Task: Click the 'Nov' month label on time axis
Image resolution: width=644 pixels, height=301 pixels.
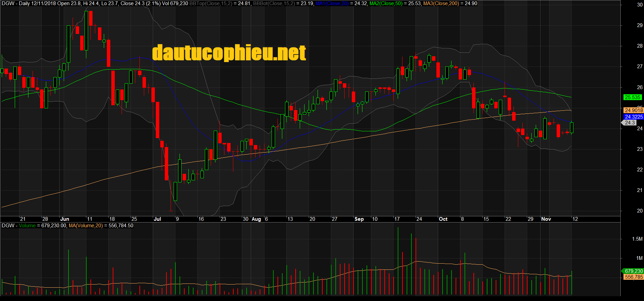Action: [x=546, y=219]
